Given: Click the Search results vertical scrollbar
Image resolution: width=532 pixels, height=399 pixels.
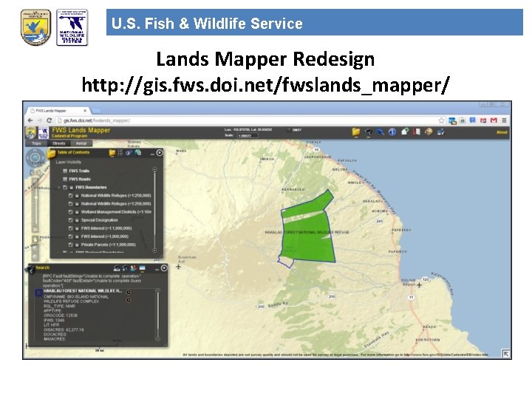Looking at the screenshot, I should [x=158, y=315].
